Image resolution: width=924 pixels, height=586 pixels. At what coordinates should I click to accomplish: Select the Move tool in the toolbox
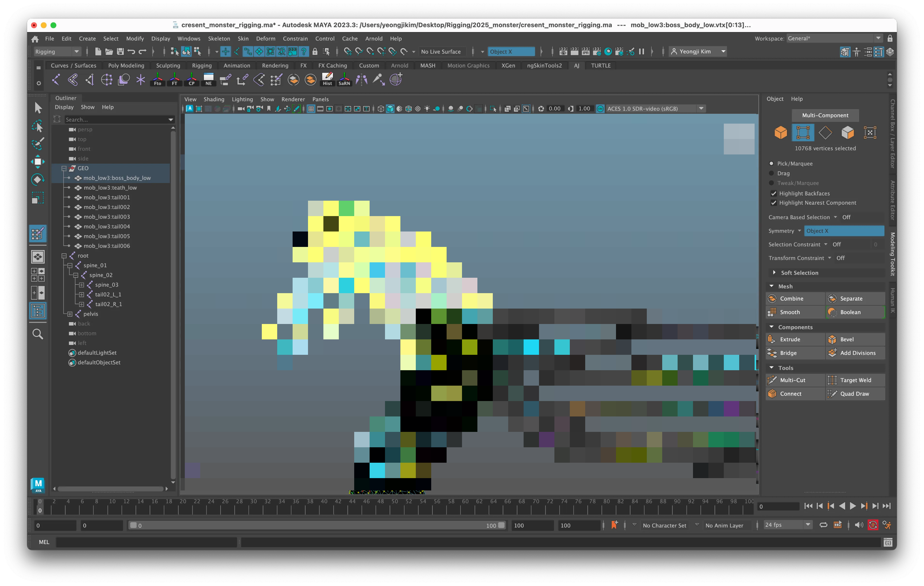pos(38,162)
